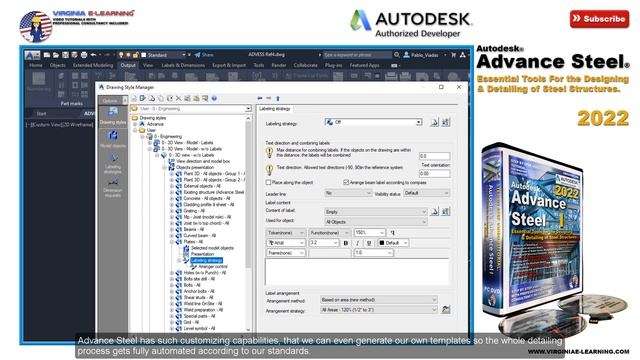The width and height of the screenshot is (640, 360).
Task: Click the blue help icon in manager toolbar
Action: click(214, 98)
